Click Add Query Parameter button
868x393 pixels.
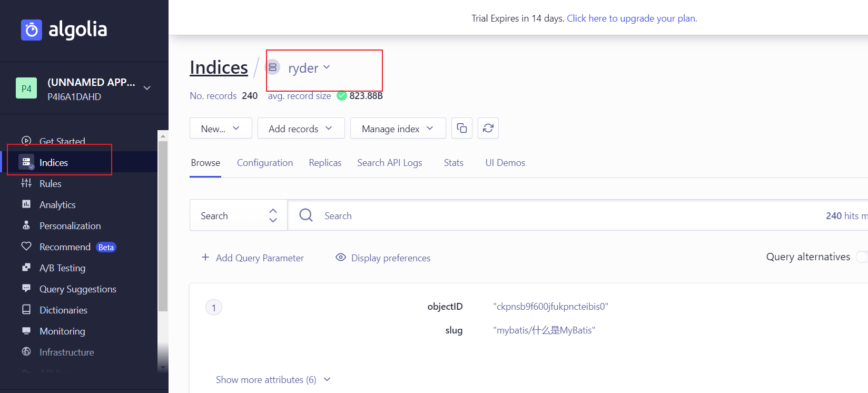pos(253,258)
